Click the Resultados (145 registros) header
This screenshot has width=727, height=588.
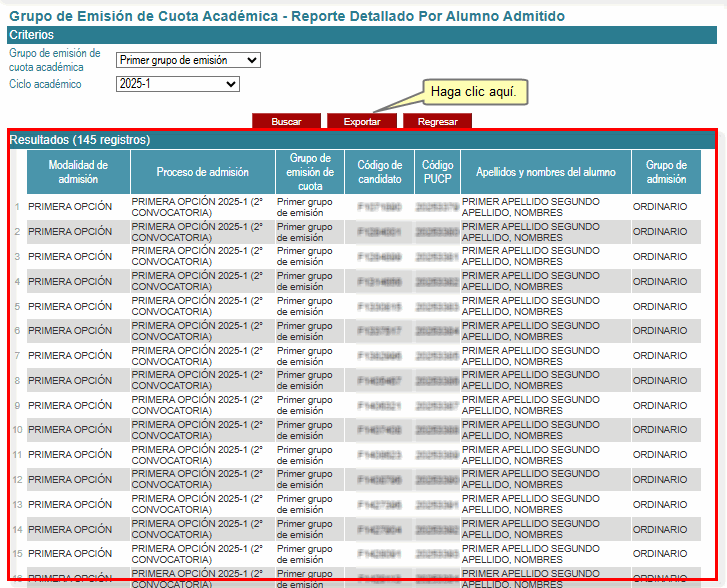(80, 140)
